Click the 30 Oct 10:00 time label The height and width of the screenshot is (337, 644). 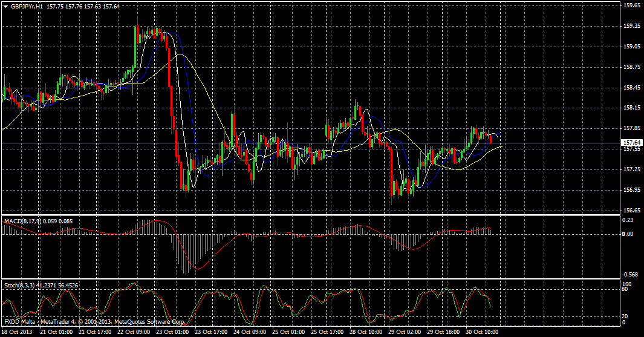tap(481, 332)
